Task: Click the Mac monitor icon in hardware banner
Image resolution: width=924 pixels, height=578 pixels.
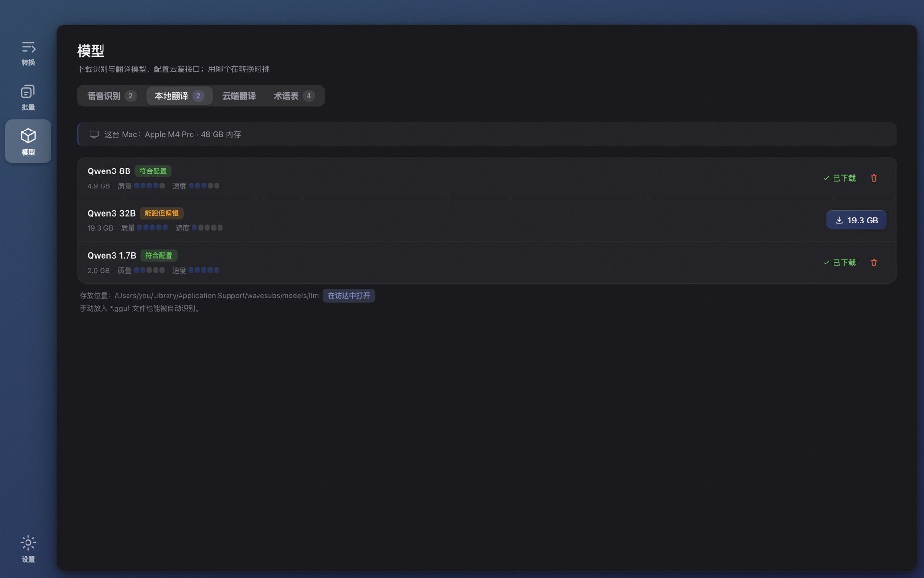Action: 94,134
